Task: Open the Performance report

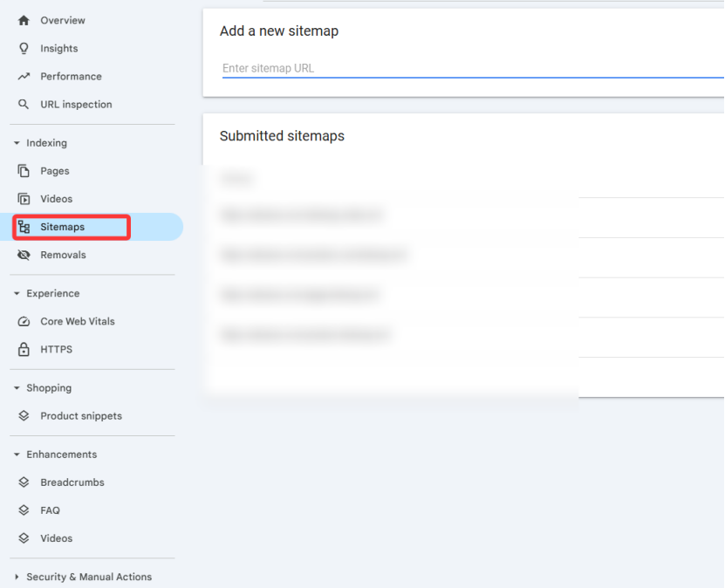Action: [x=72, y=76]
